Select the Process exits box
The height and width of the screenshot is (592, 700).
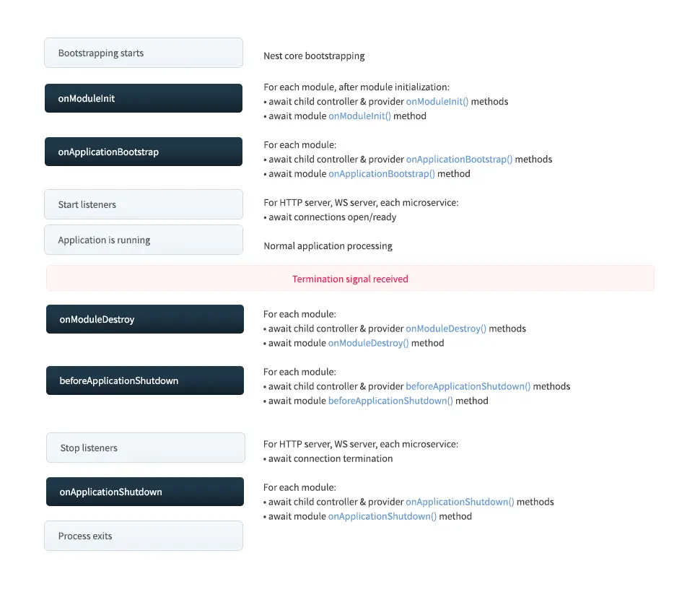point(144,536)
